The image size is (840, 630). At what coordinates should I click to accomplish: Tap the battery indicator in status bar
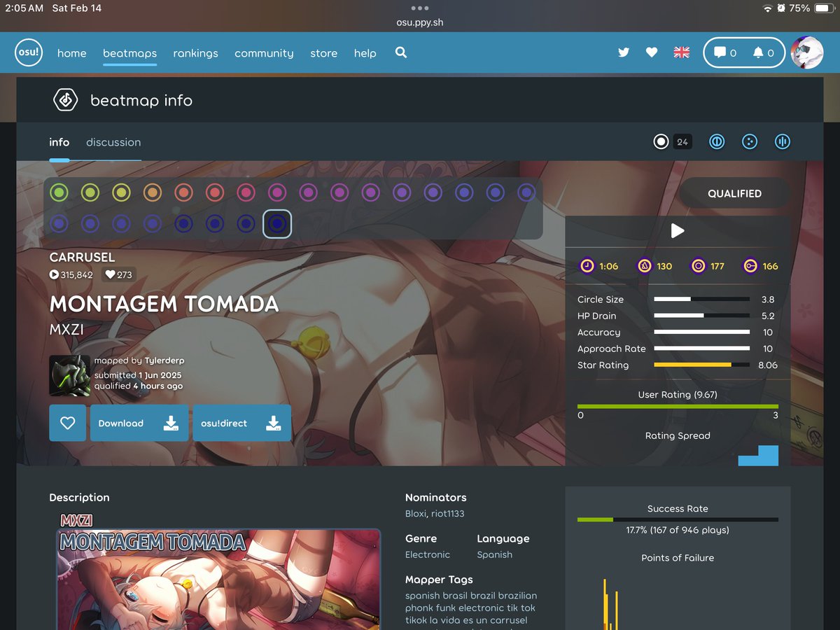[x=823, y=8]
